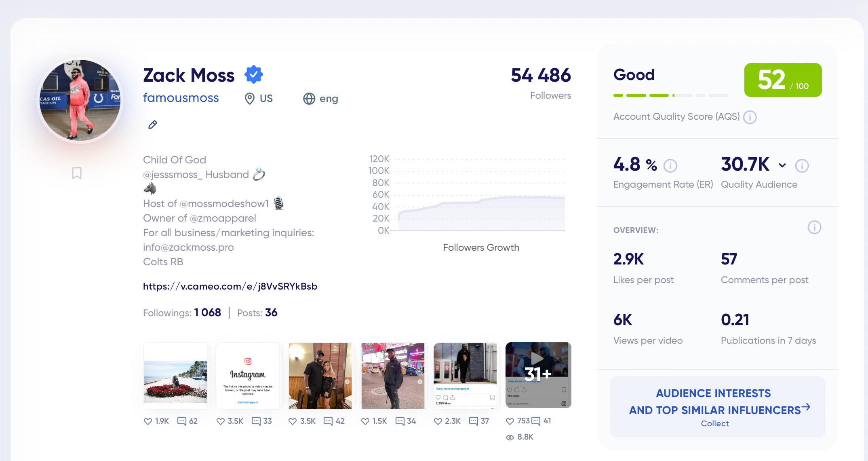Screen dimensions: 868x461
Task: Click the Zack Moss profile avatar
Action: (80, 100)
